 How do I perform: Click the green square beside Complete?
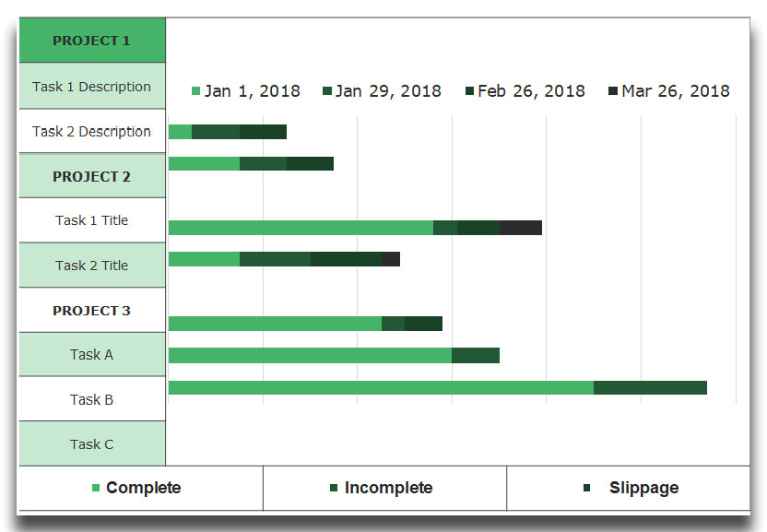[96, 488]
